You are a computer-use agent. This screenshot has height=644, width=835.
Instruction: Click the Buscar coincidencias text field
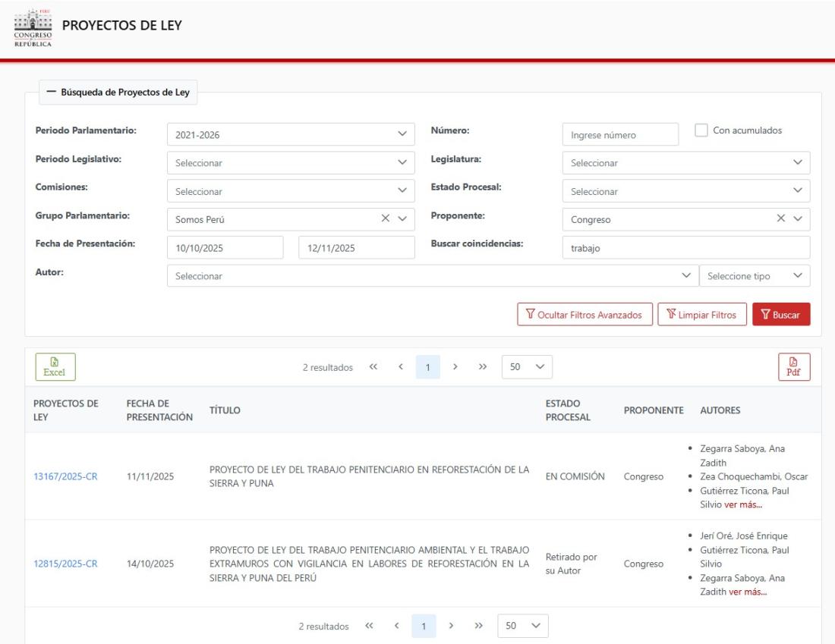coord(685,247)
